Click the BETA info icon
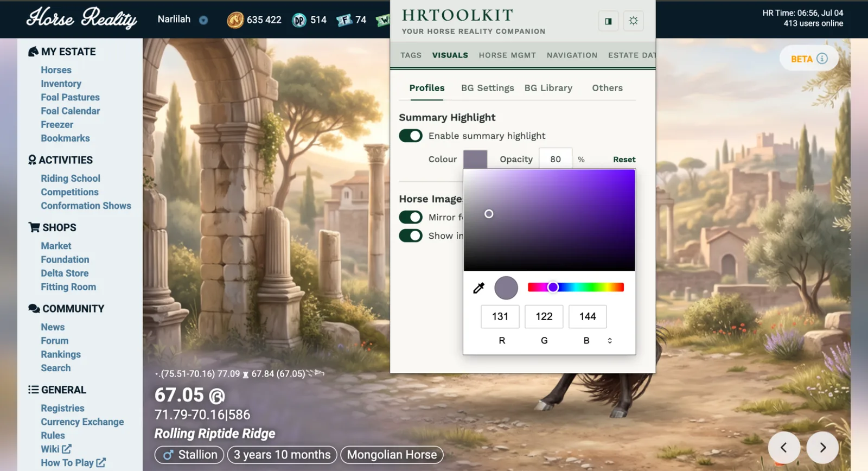The width and height of the screenshot is (868, 471). [822, 59]
